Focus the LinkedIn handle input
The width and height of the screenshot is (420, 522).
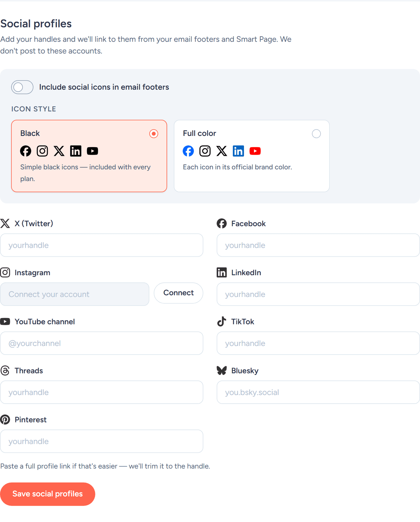pyautogui.click(x=318, y=294)
